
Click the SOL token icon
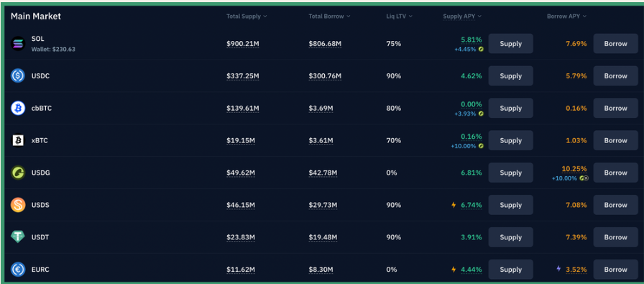pos(18,44)
